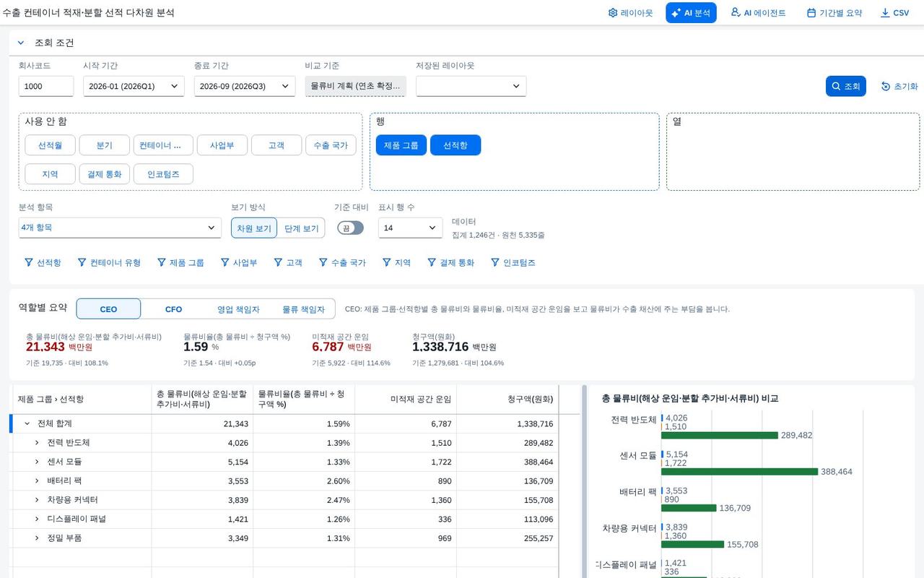Download data with the CSV icon
The width and height of the screenshot is (924, 578).
[x=885, y=13]
